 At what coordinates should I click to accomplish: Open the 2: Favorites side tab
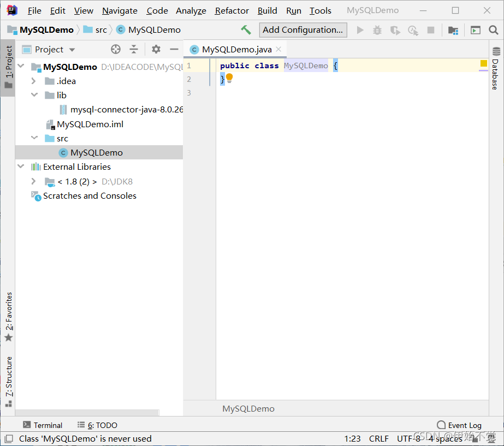[9, 317]
